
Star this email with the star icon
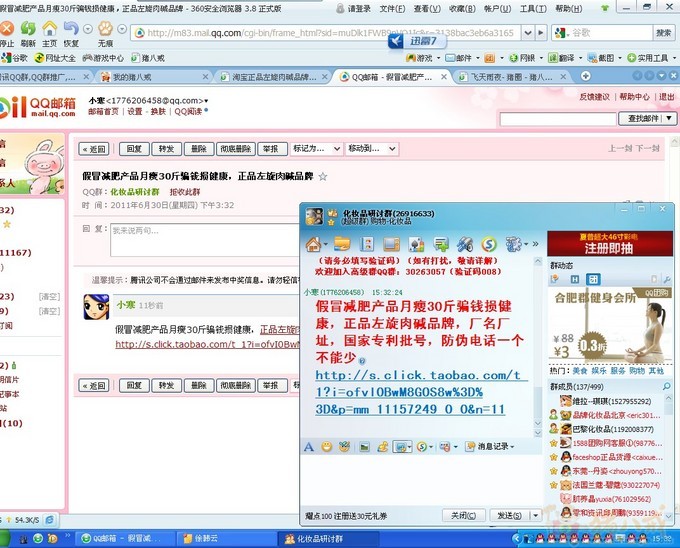click(x=322, y=176)
